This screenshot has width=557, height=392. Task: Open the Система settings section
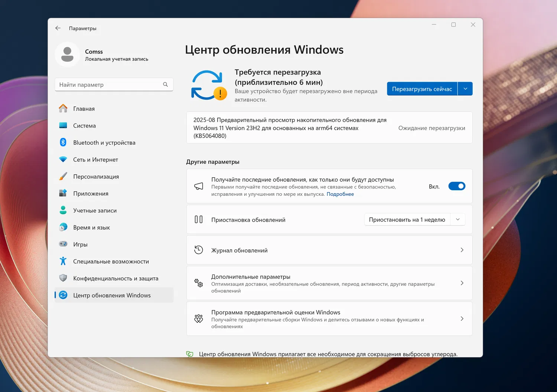point(114,126)
